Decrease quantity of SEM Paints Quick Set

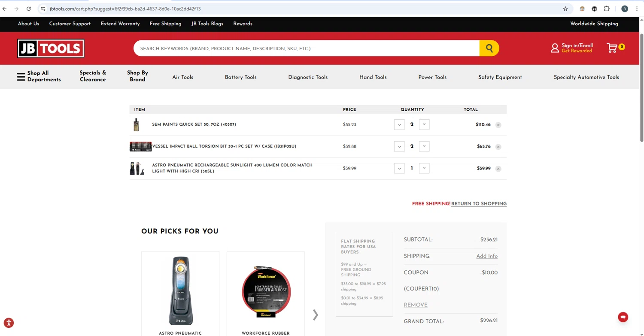pos(399,124)
